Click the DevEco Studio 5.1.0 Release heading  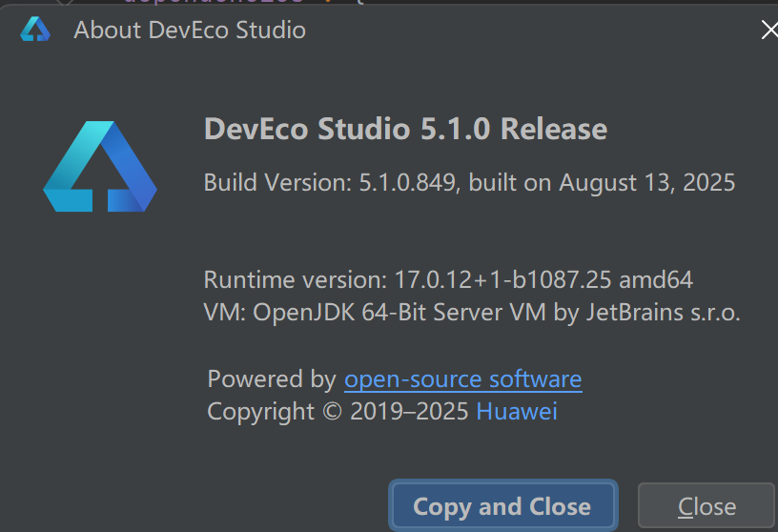(x=405, y=129)
